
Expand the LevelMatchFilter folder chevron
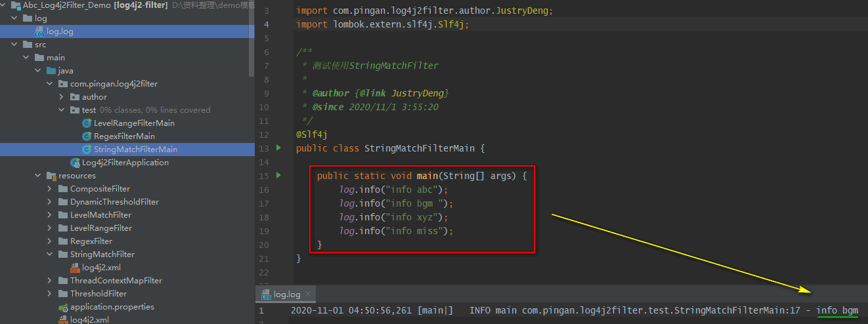(x=51, y=215)
